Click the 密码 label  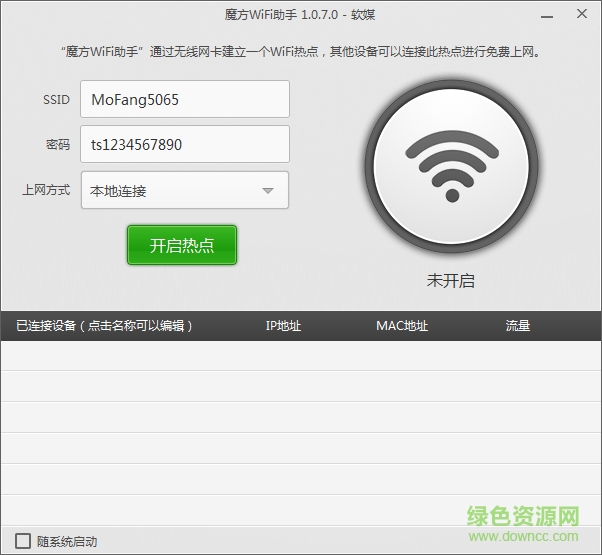pyautogui.click(x=58, y=145)
